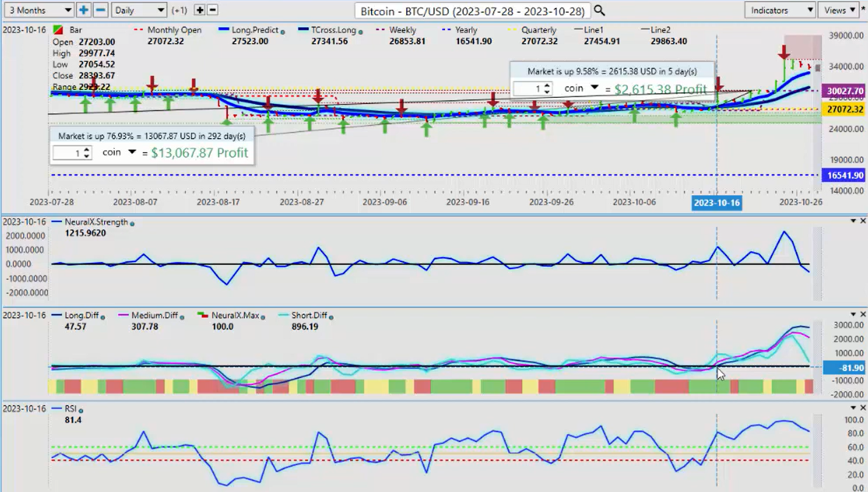Close the Long.Diff indicator panel
Image resolution: width=868 pixels, height=492 pixels.
tap(863, 314)
